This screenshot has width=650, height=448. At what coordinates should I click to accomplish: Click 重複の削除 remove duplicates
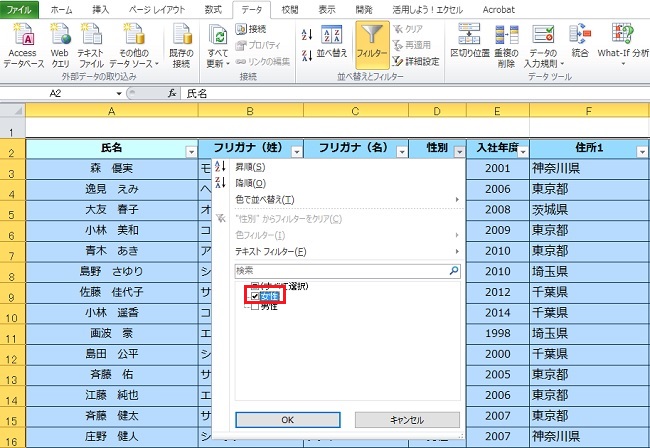(507, 45)
